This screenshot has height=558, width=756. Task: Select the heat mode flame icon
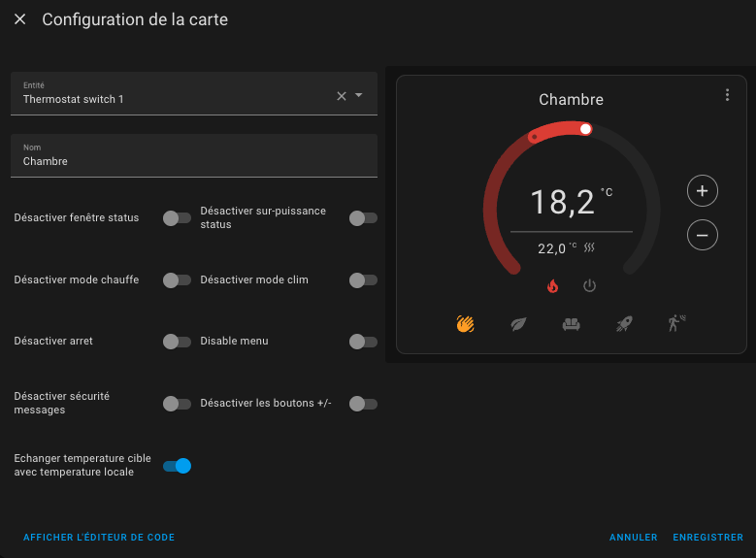(553, 286)
